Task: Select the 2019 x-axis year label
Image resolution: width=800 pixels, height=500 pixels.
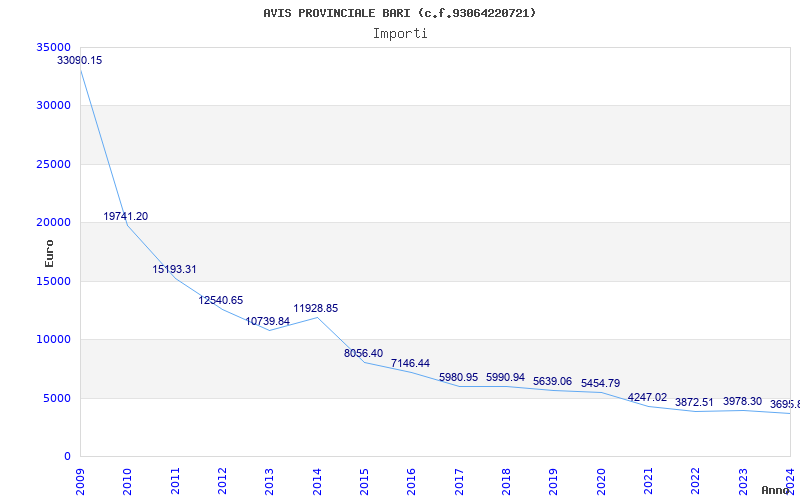Action: coord(554,482)
